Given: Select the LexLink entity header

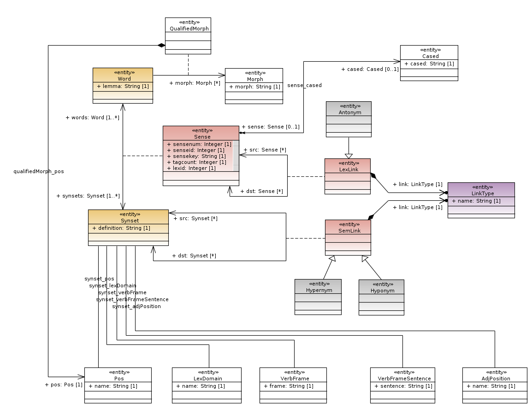Looking at the screenshot, I should (x=348, y=166).
